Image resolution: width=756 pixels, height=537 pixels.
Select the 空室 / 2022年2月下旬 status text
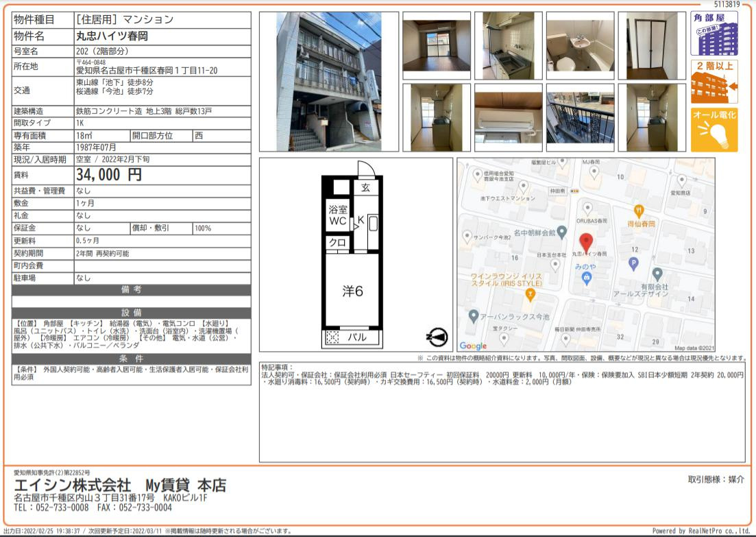[113, 159]
